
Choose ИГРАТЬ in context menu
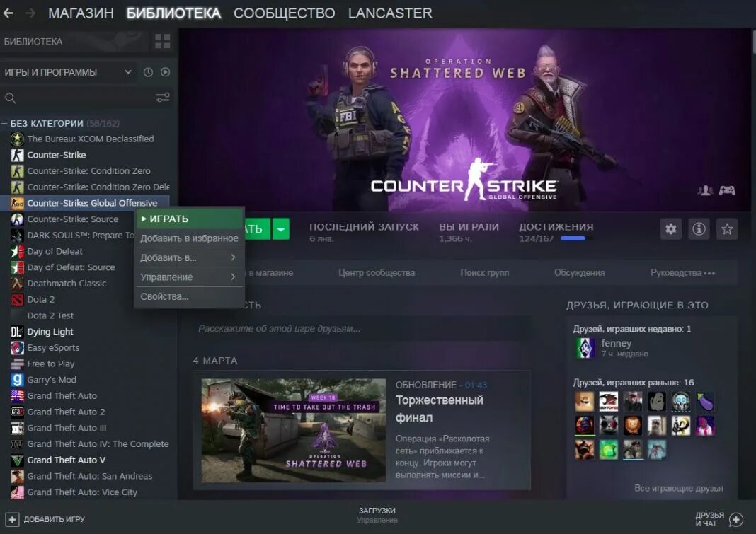[189, 219]
